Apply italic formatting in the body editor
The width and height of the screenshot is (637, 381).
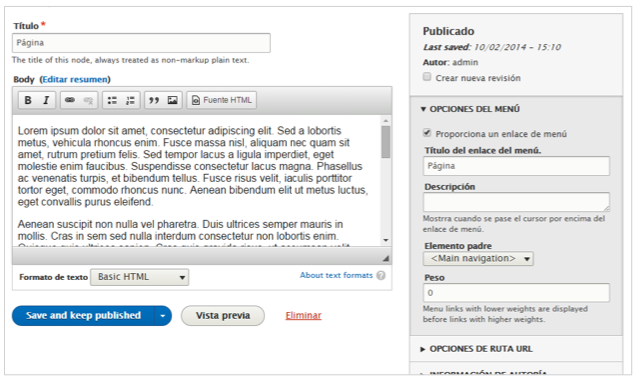[46, 100]
